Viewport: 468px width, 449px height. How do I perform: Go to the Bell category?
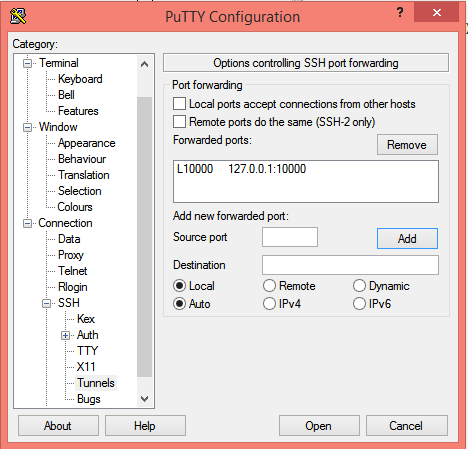(x=66, y=95)
